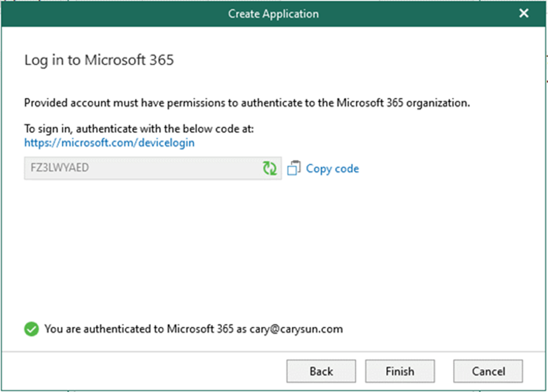The height and width of the screenshot is (392, 548).
Task: Select the cary@carysun.com email text
Action: coord(296,329)
